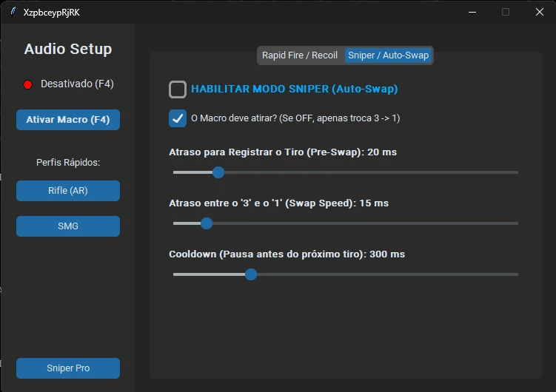The width and height of the screenshot is (556, 392).
Task: Click the red status indicator dot
Action: pos(28,85)
